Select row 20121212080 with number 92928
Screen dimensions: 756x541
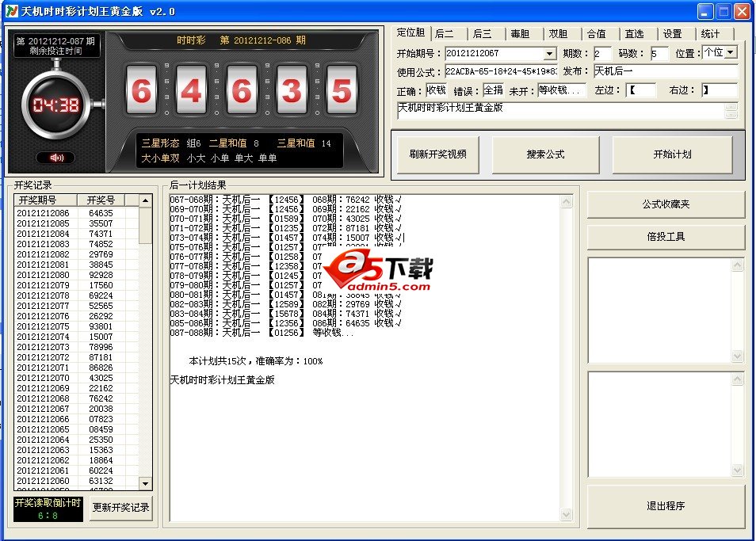(x=76, y=275)
